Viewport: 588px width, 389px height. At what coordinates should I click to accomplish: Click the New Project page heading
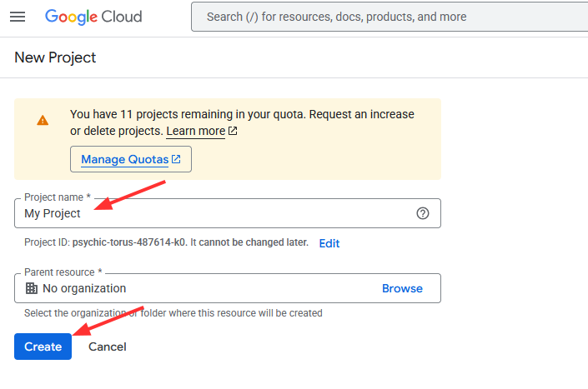point(55,57)
